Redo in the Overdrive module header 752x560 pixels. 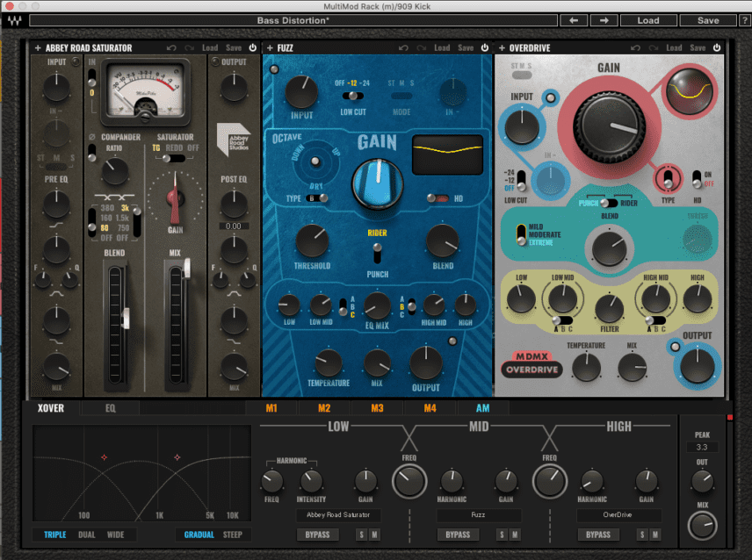click(x=654, y=48)
